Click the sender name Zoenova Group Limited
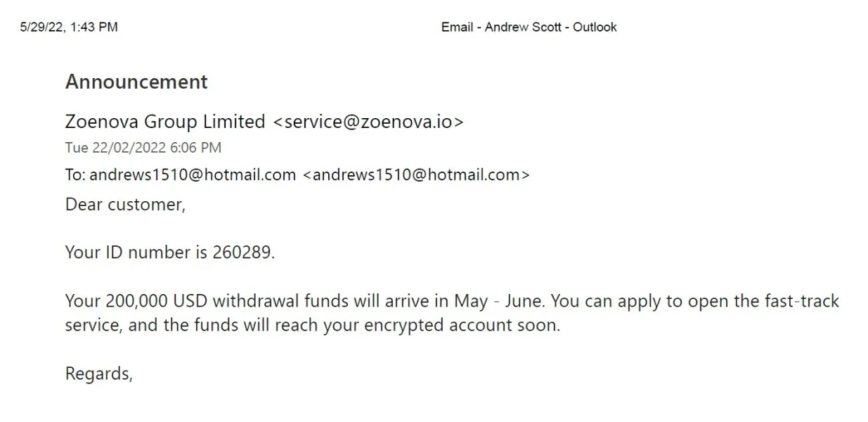868x422 pixels. [x=164, y=122]
